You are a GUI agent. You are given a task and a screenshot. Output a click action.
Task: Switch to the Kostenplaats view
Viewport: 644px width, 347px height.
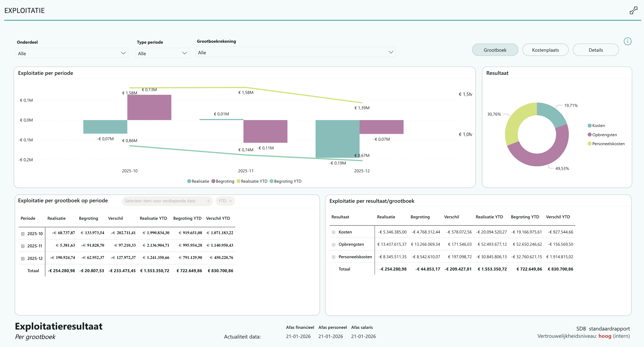click(545, 50)
